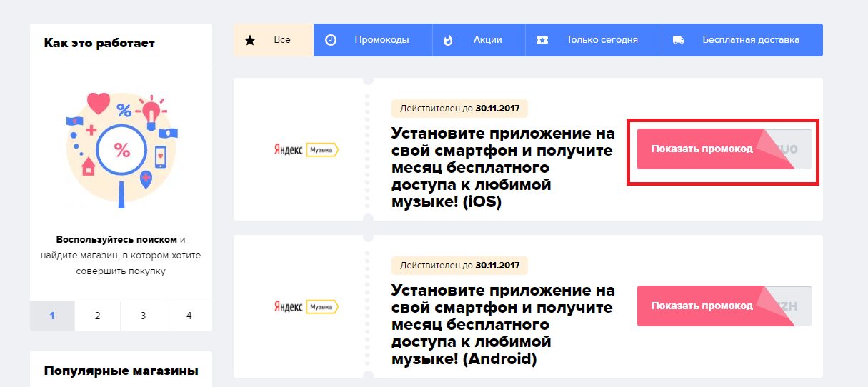Viewport: 868px width, 387px height.
Task: Click the truck icon beside Бесплатная доставка
Action: click(679, 40)
